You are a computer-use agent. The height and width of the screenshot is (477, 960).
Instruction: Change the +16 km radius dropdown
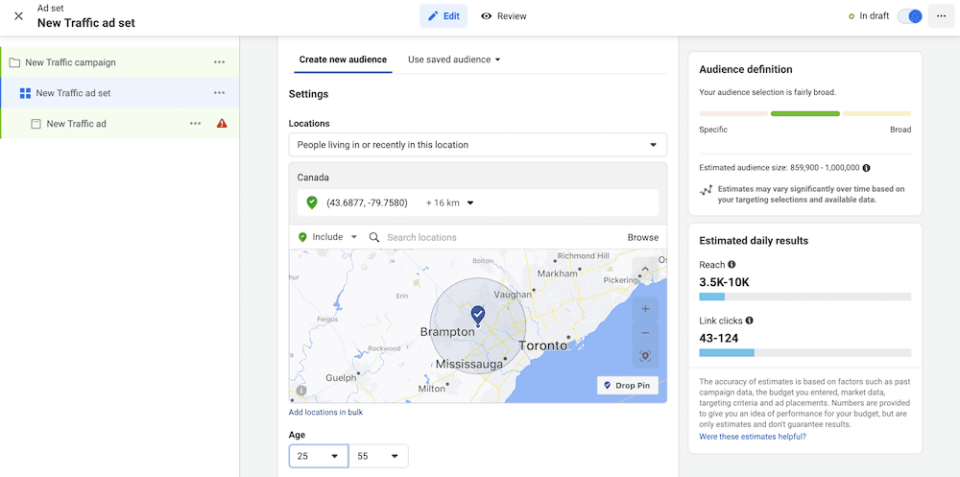point(450,203)
